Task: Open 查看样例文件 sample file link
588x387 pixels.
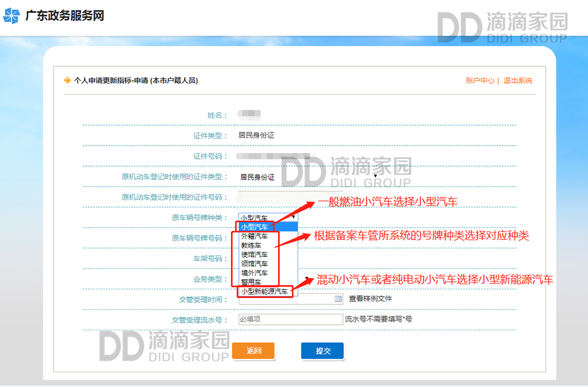Action: tap(370, 299)
